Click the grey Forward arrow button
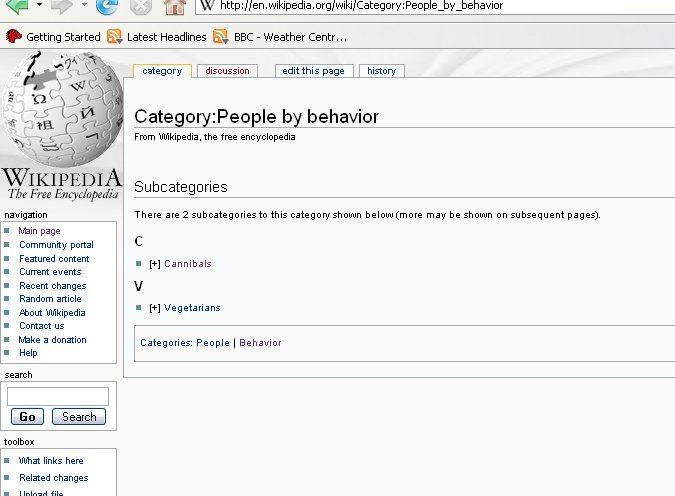675x496 pixels. [62, 6]
